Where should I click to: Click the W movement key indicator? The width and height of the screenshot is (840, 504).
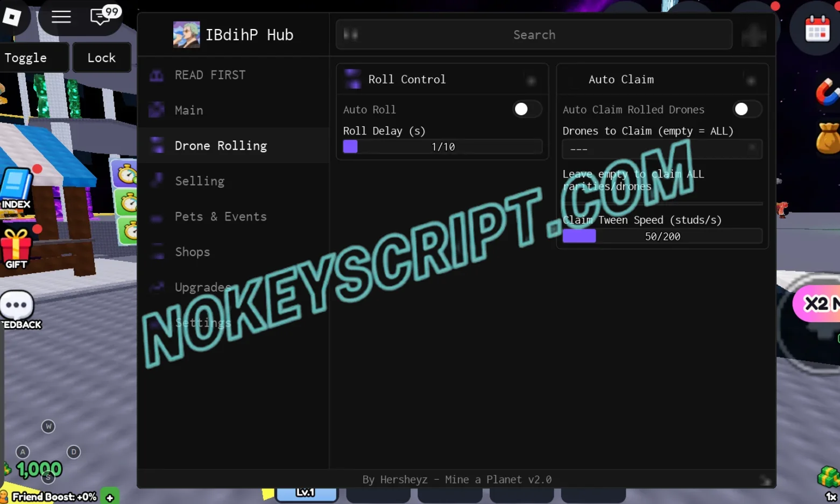(x=48, y=427)
